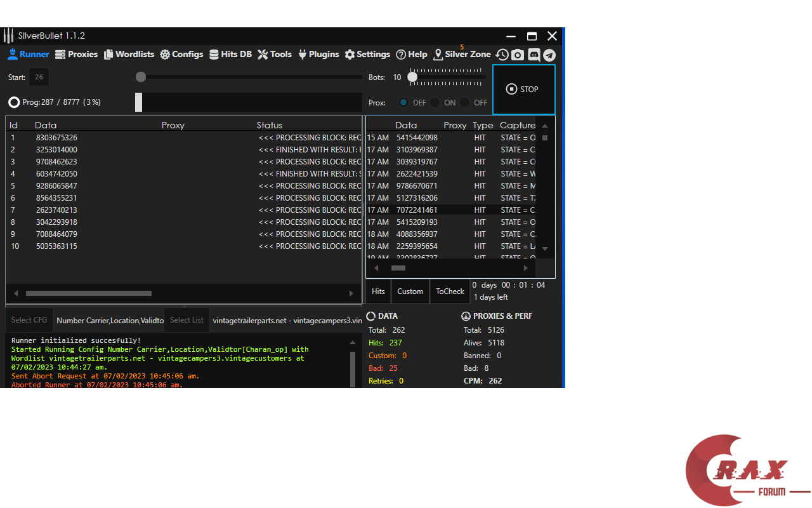Open the Telegram icon link
The height and width of the screenshot is (508, 812).
[x=549, y=55]
